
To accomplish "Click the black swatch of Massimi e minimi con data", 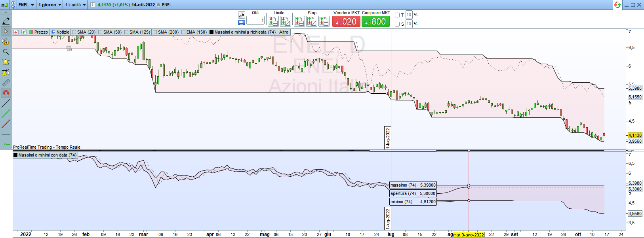I will [15, 155].
